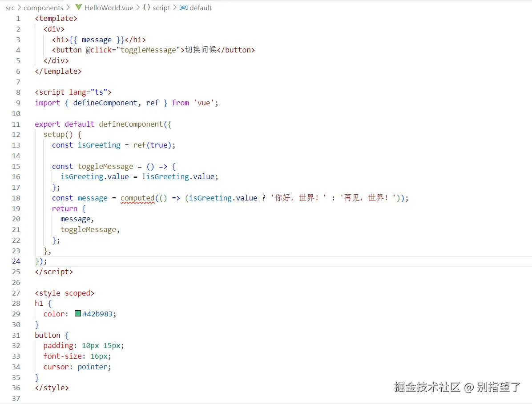Screen dimensions: 532x404
Task: Click the chevron after HelloWorld.vue breadcrumb
Action: click(x=138, y=8)
